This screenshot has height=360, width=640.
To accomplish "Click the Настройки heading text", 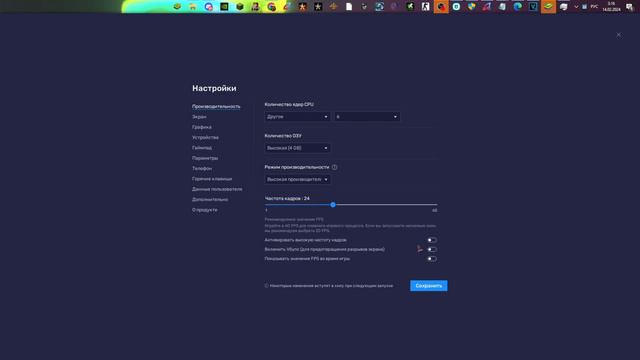I will pyautogui.click(x=214, y=88).
